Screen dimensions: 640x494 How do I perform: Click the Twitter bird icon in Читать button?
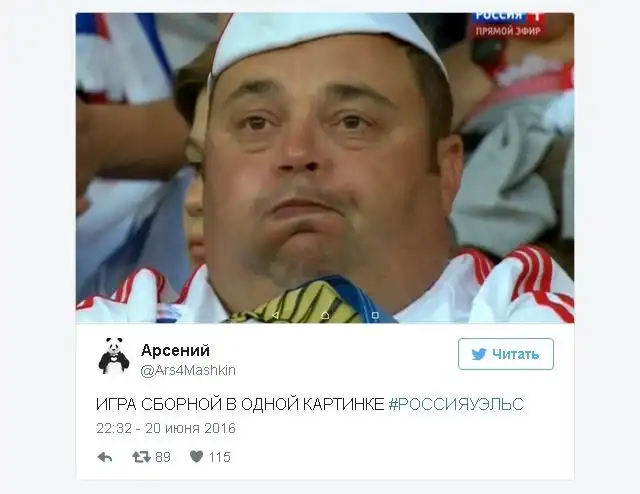pyautogui.click(x=479, y=354)
